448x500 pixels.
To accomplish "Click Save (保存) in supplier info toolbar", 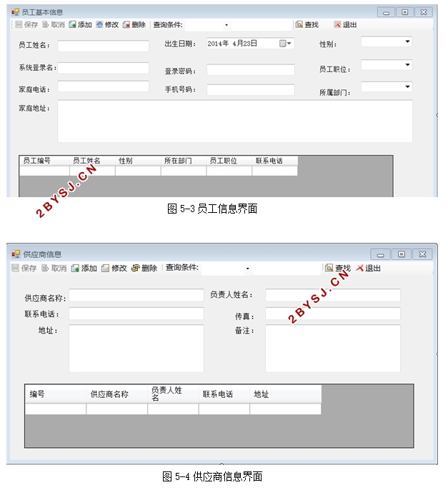I will point(24,268).
